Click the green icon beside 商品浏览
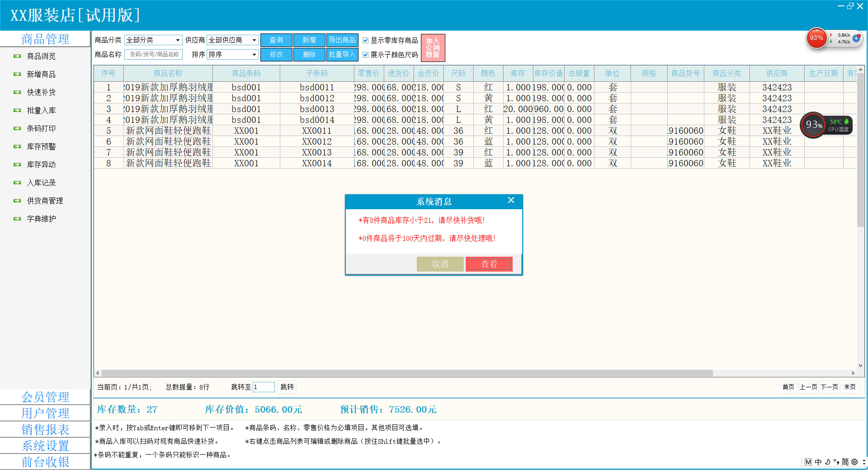This screenshot has width=868, height=470. coord(17,56)
